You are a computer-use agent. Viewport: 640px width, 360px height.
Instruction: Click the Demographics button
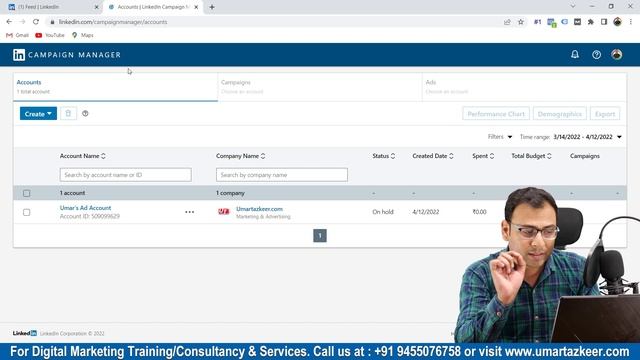tap(560, 114)
